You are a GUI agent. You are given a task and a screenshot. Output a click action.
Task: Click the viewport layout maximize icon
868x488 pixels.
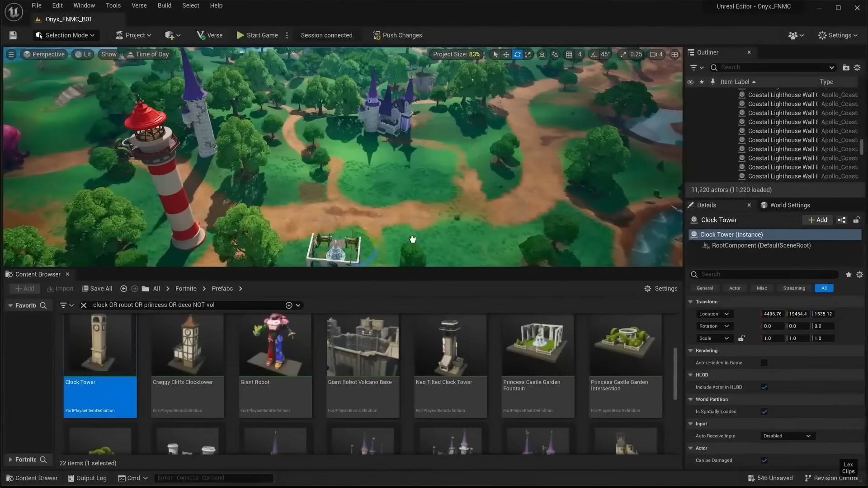click(x=675, y=54)
